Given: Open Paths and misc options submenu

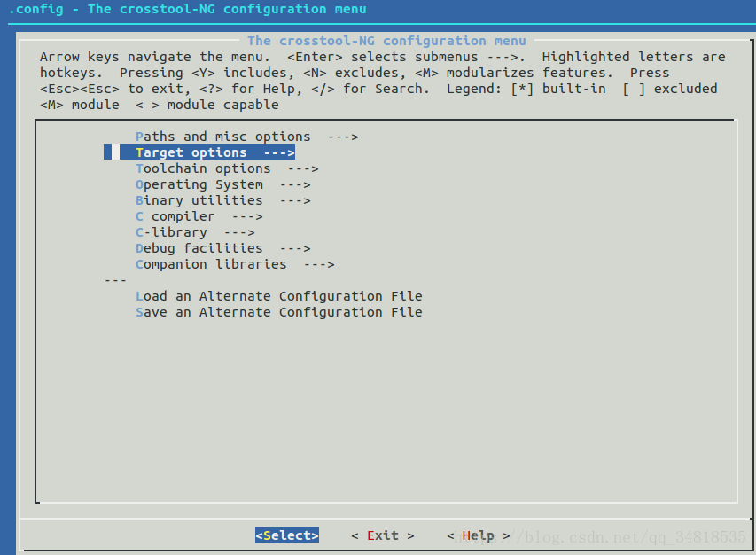Looking at the screenshot, I should (x=247, y=137).
